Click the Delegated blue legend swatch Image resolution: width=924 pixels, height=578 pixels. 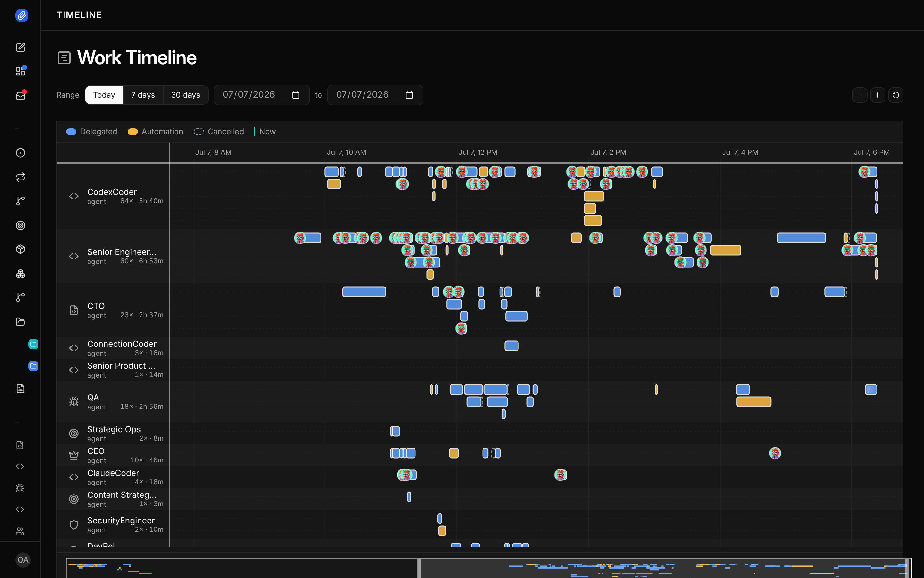pos(71,132)
